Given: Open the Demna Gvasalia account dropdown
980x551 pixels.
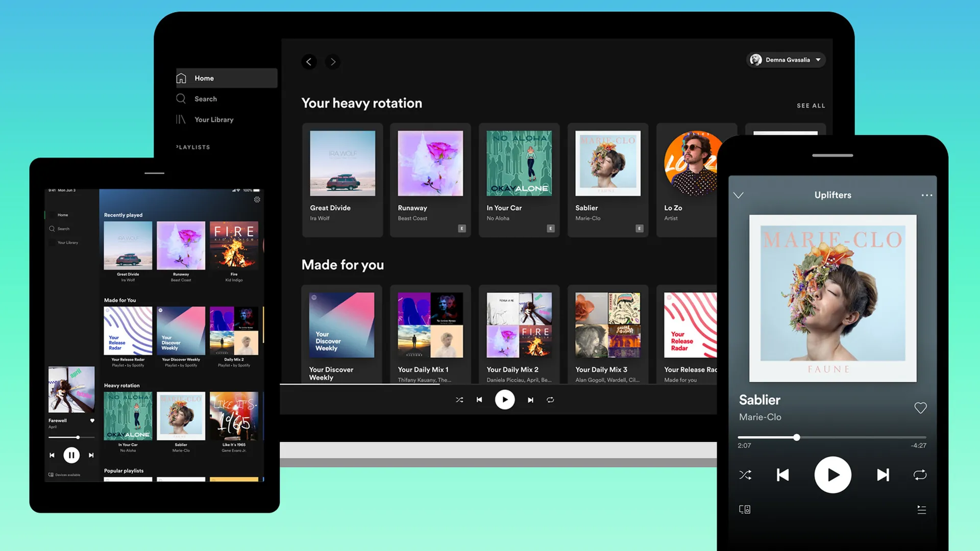Looking at the screenshot, I should (786, 60).
